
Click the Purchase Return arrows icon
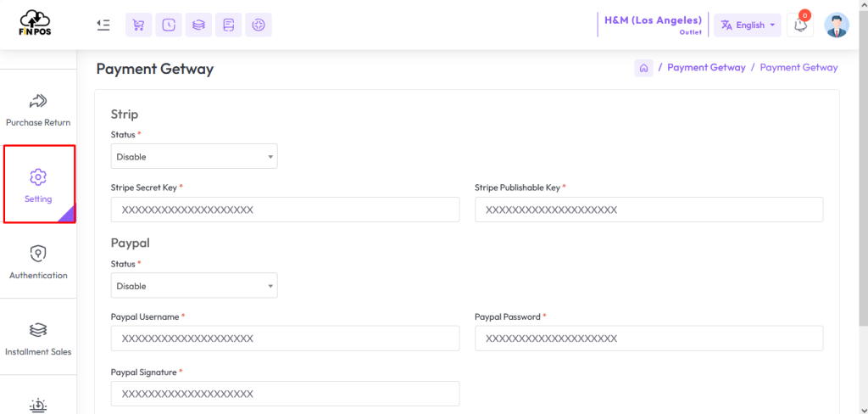point(38,101)
